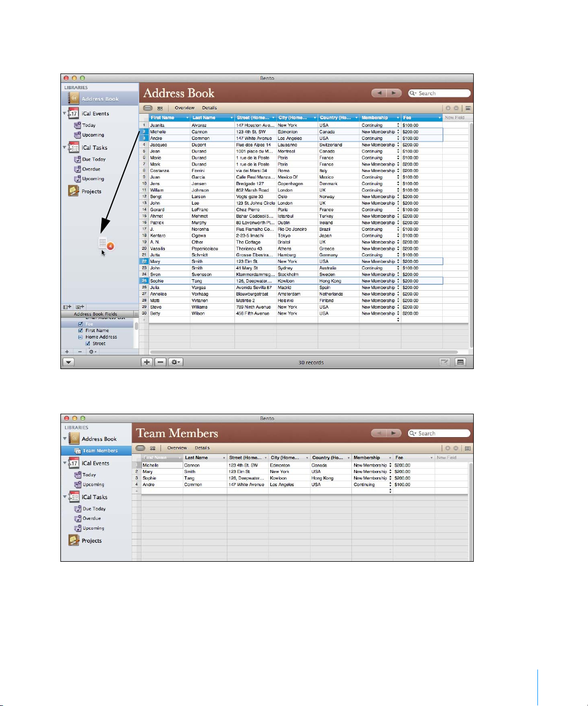Click the Address Book search field
The image size is (588, 706).
tap(440, 93)
